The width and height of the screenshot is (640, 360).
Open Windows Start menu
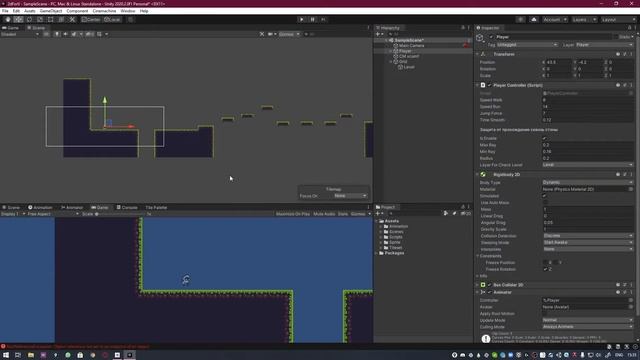tap(6, 355)
